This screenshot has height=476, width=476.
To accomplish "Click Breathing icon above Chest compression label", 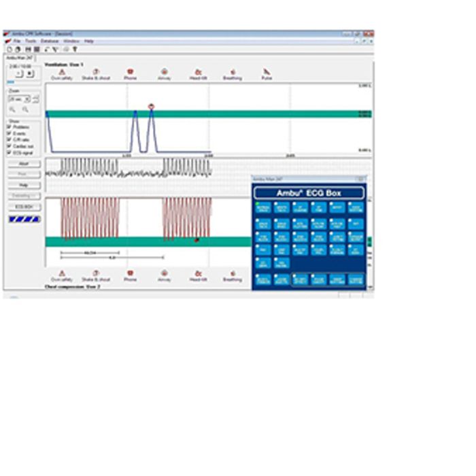I will (x=233, y=273).
